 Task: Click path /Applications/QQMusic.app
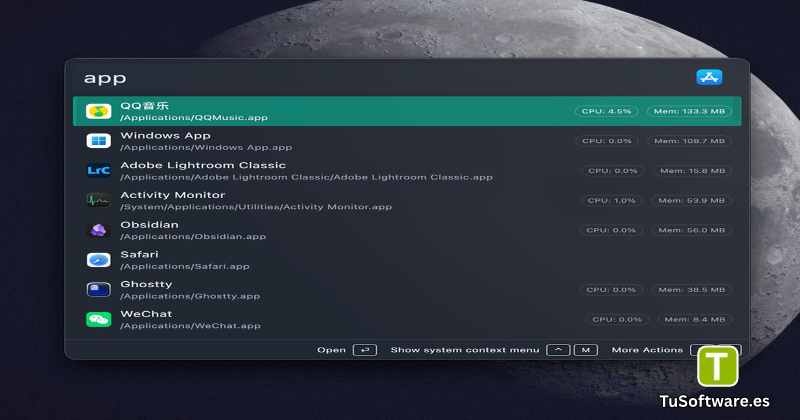click(x=194, y=117)
